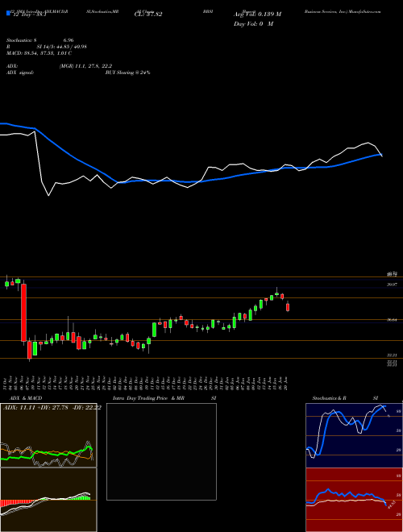Click the '(MGR) 11.1, 27.8, 22.2' ADX values
The width and height of the screenshot is (403, 532).
coord(85,66)
